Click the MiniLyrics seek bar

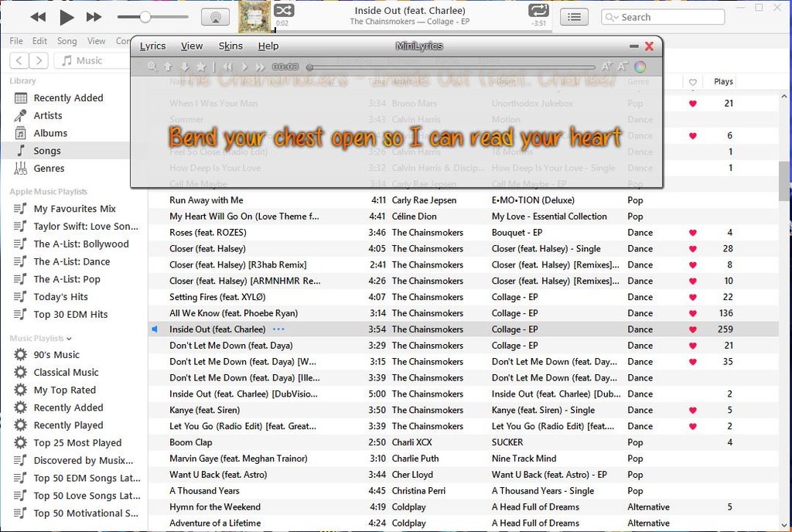pos(452,67)
